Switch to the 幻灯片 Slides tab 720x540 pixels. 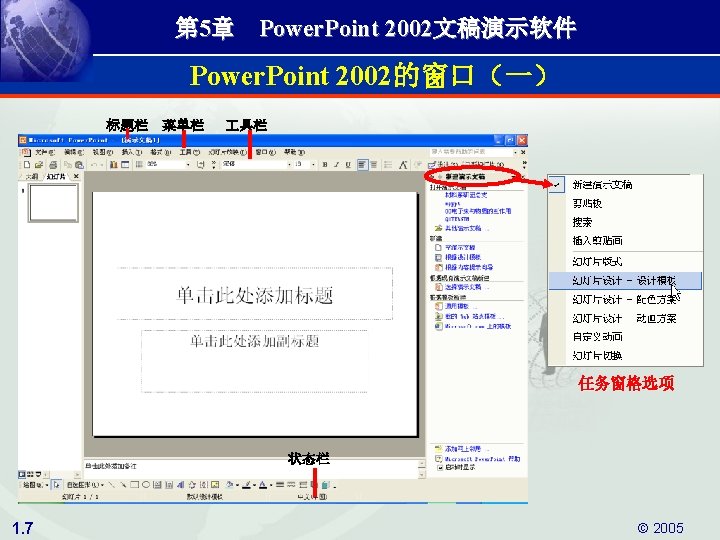pos(56,176)
